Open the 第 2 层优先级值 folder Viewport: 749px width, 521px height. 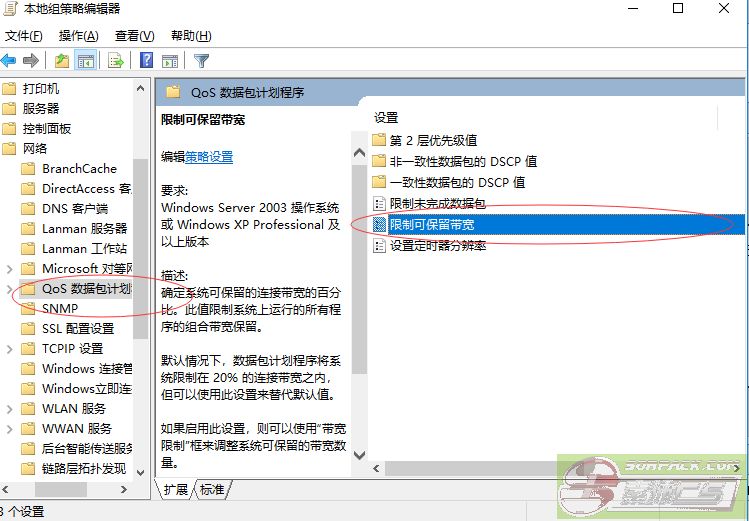(432, 140)
